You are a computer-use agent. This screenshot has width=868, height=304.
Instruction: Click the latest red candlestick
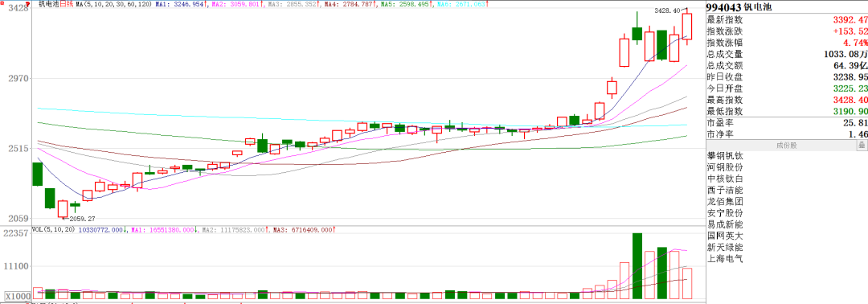[x=687, y=26]
